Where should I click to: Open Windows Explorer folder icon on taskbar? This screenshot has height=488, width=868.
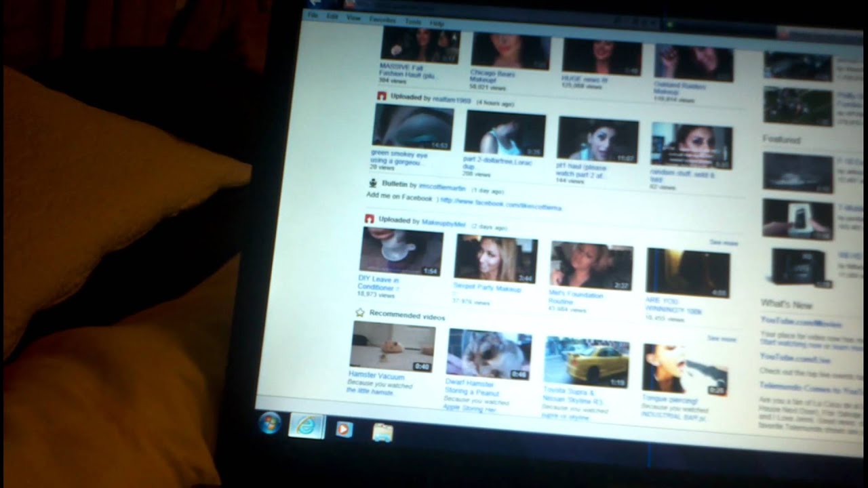pos(382,432)
